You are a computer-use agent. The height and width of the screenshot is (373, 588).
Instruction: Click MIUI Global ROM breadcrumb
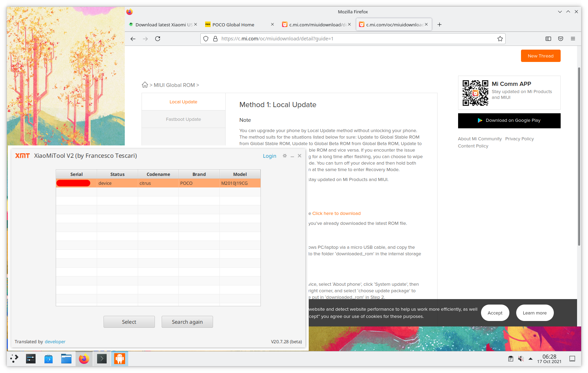tap(174, 85)
